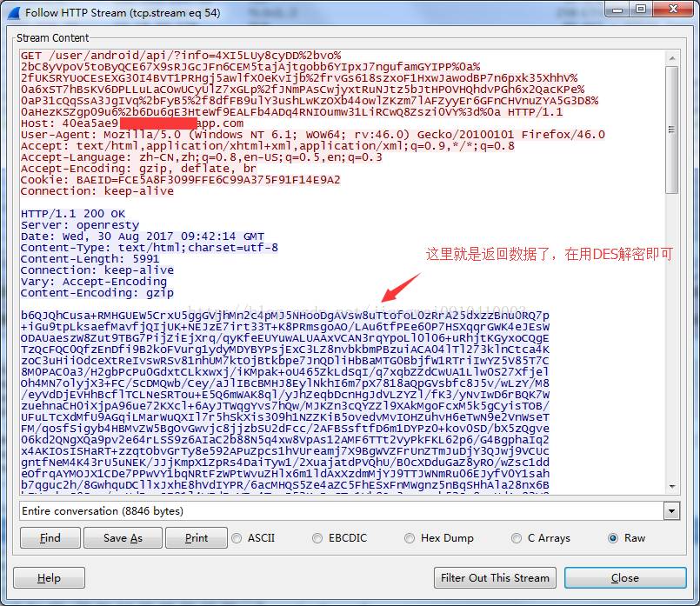Click the scrollbar up arrow
This screenshot has width=700, height=606.
pos(672,58)
